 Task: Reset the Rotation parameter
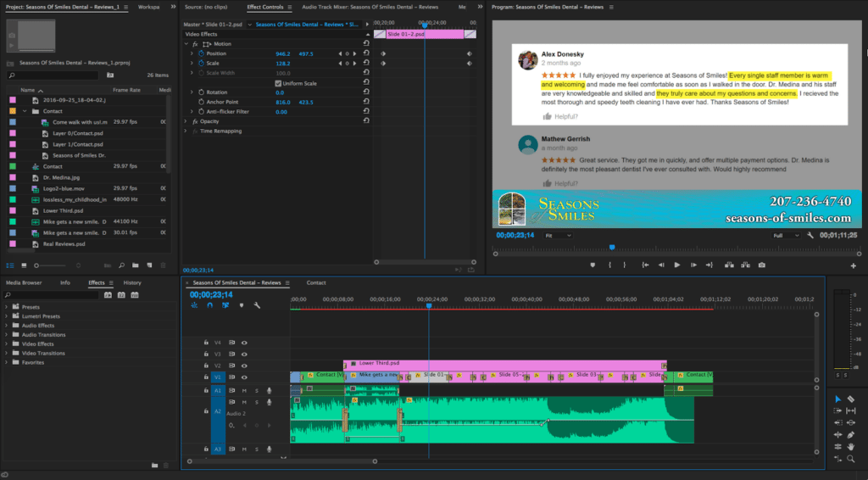[x=366, y=92]
